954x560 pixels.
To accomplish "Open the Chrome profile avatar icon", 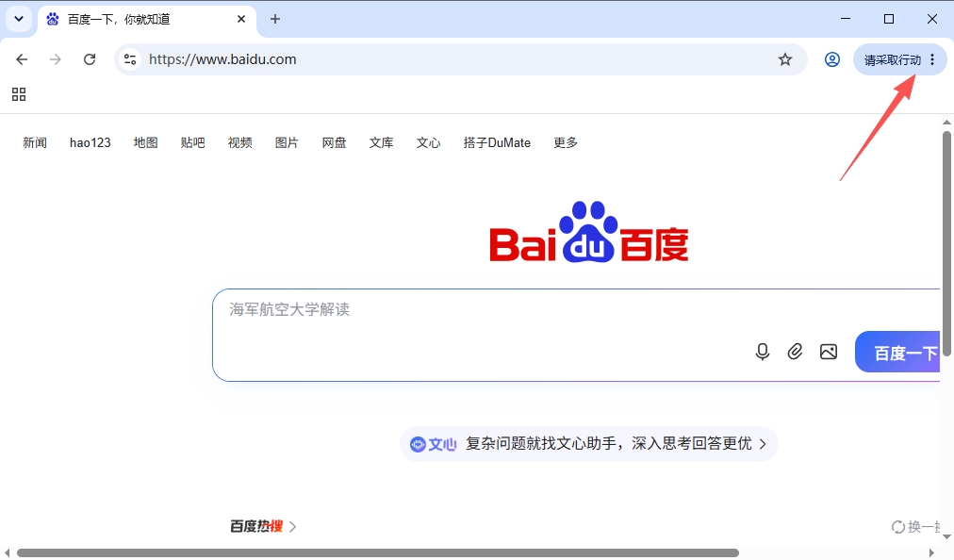I will (x=832, y=59).
